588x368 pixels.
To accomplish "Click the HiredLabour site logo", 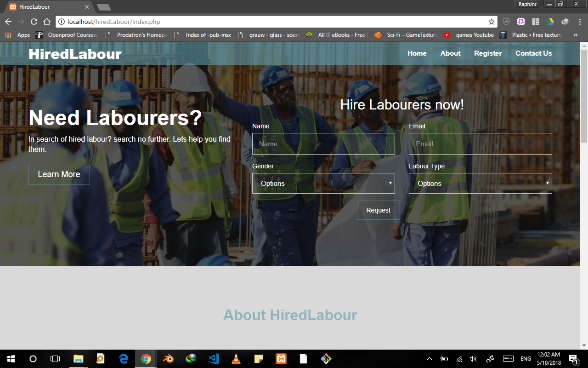I will (x=75, y=54).
